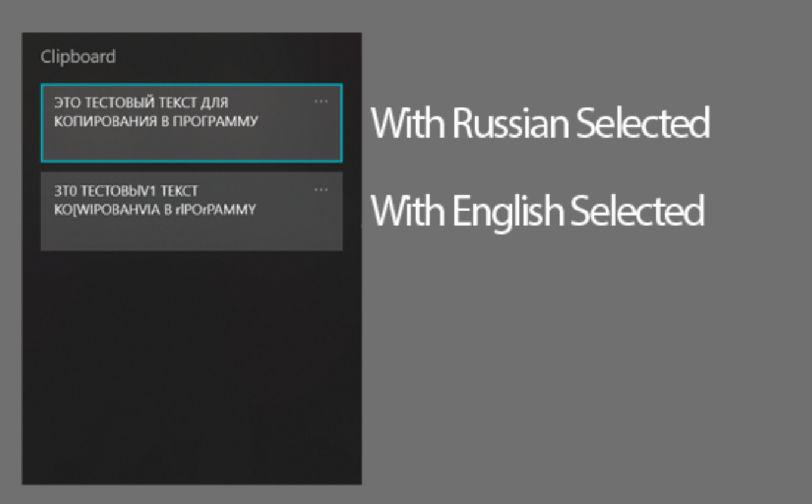Open the ellipsis menu on the garbled English entry
812x504 pixels.
pyautogui.click(x=321, y=189)
